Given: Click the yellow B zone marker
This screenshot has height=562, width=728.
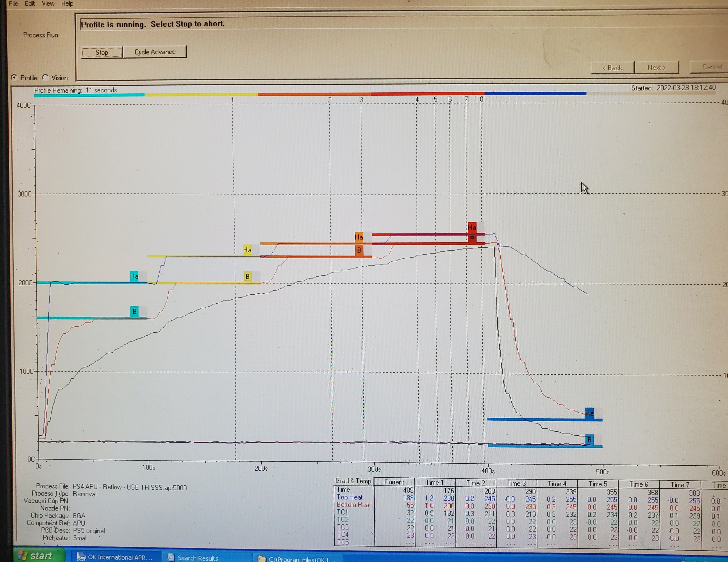Looking at the screenshot, I should click(247, 276).
